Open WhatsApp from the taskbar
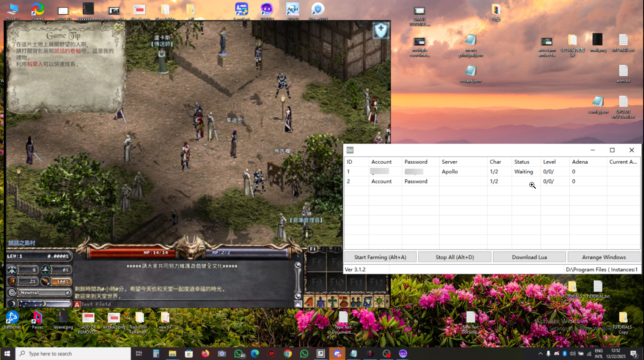Image resolution: width=644 pixels, height=360 pixels. pyautogui.click(x=304, y=354)
